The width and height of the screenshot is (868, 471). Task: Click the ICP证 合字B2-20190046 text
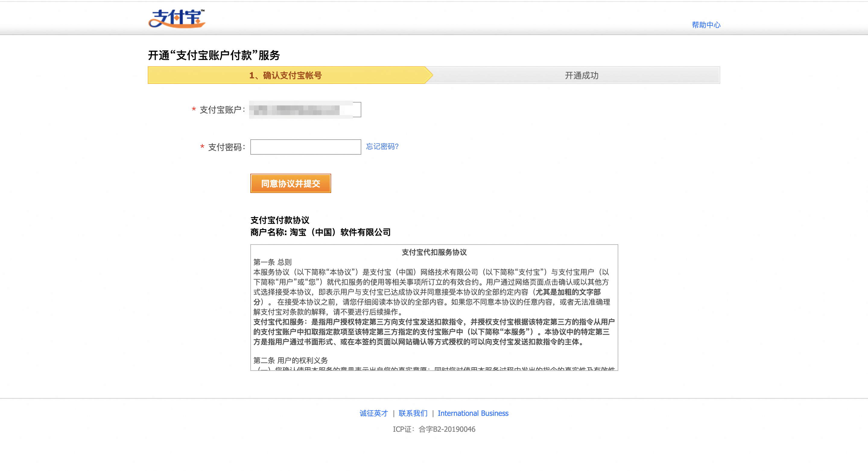coord(434,429)
